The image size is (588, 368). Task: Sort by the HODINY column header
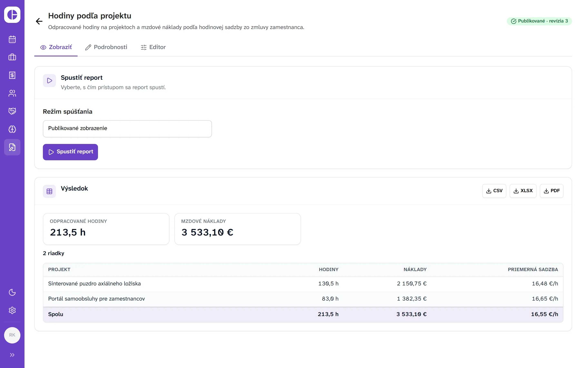click(x=329, y=269)
